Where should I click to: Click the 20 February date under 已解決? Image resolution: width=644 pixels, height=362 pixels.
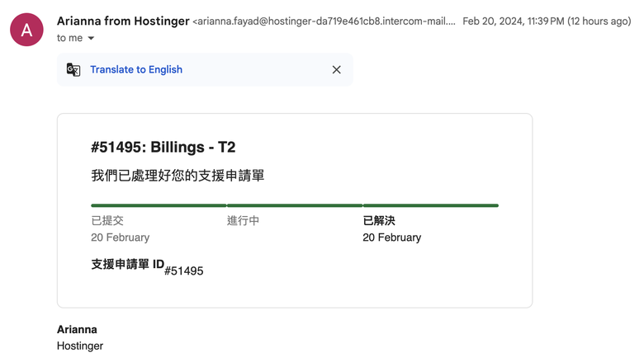coord(392,237)
